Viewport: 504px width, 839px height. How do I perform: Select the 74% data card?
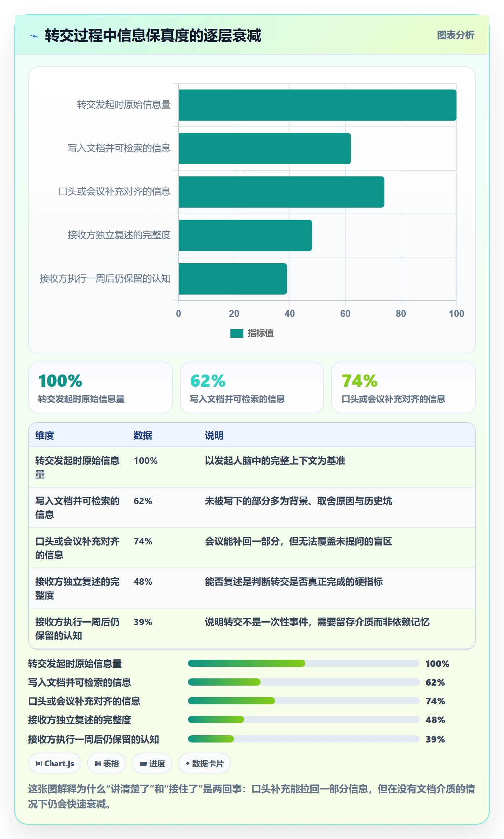click(x=404, y=387)
